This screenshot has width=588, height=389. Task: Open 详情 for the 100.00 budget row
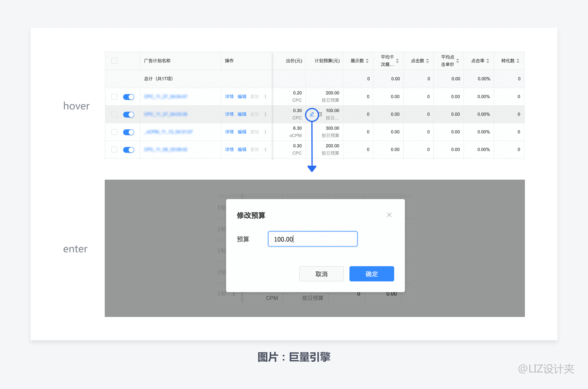coord(229,114)
